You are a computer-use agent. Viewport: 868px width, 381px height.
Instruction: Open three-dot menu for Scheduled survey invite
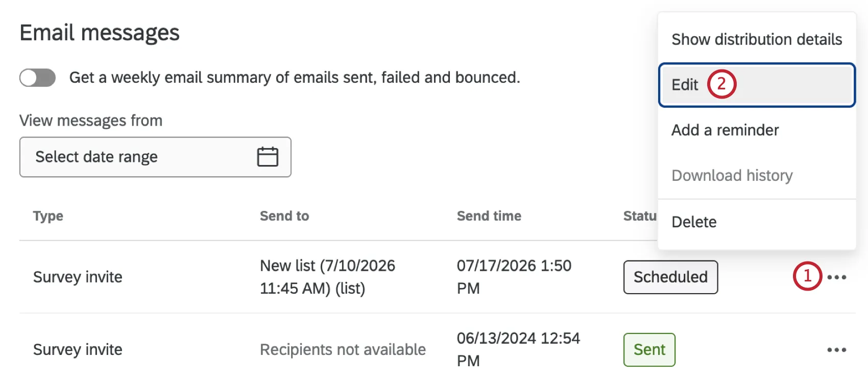pos(837,277)
